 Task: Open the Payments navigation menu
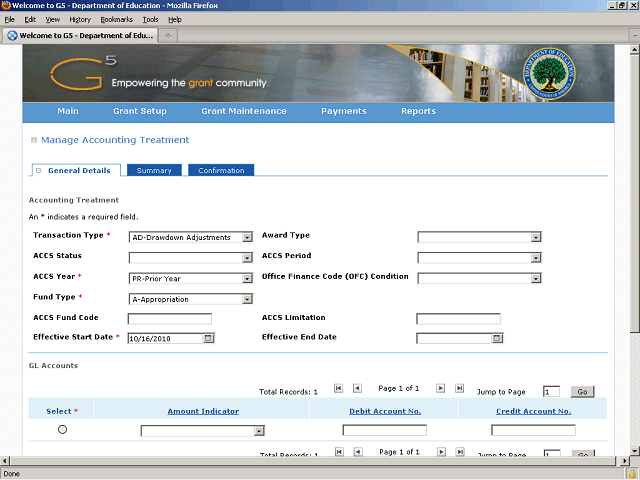tap(344, 111)
